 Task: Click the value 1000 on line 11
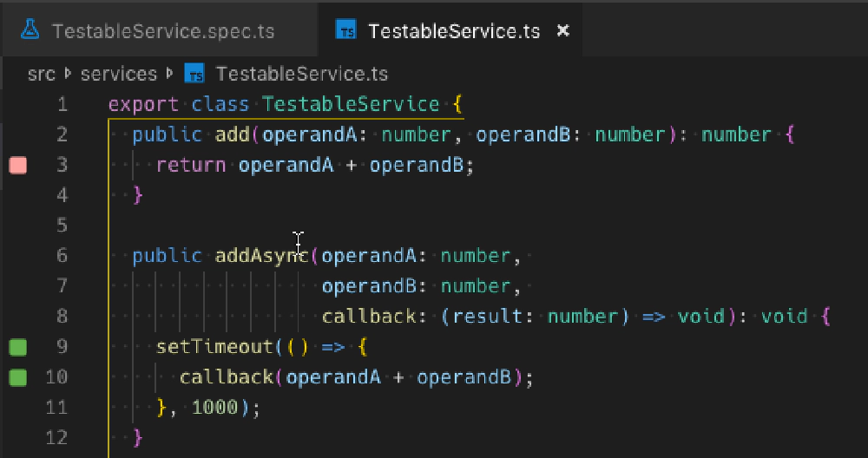(214, 408)
